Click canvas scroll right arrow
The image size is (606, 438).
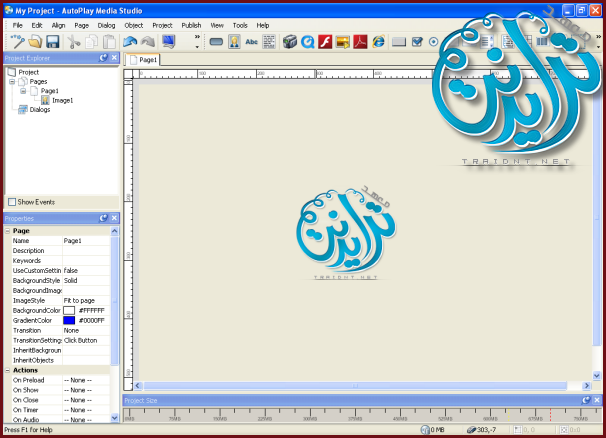pos(587,386)
